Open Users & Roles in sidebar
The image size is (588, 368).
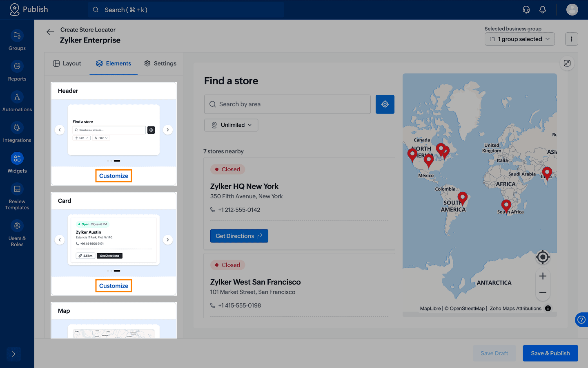point(17,233)
